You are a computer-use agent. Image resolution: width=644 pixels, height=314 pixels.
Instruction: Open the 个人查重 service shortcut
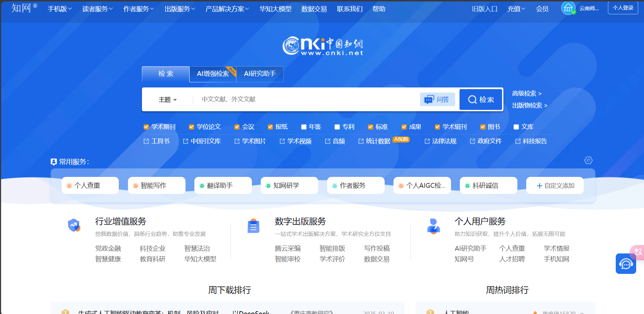[90, 185]
